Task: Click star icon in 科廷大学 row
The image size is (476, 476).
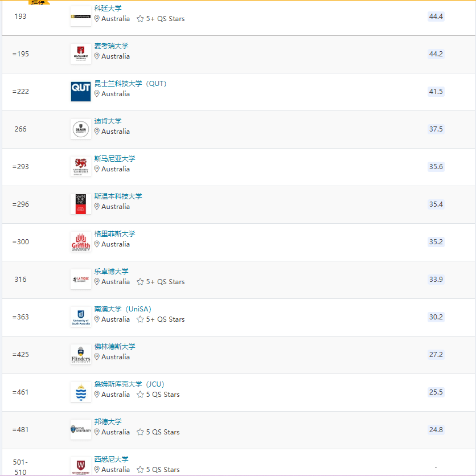Action: [140, 19]
